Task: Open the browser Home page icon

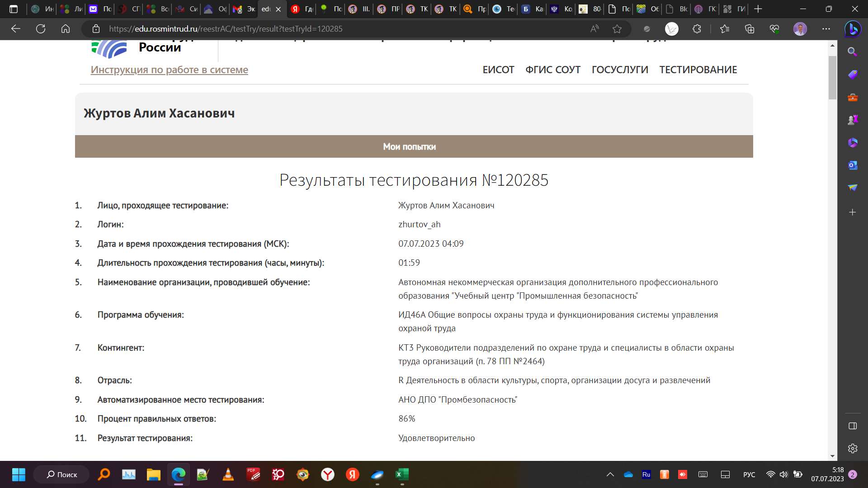Action: point(66,29)
